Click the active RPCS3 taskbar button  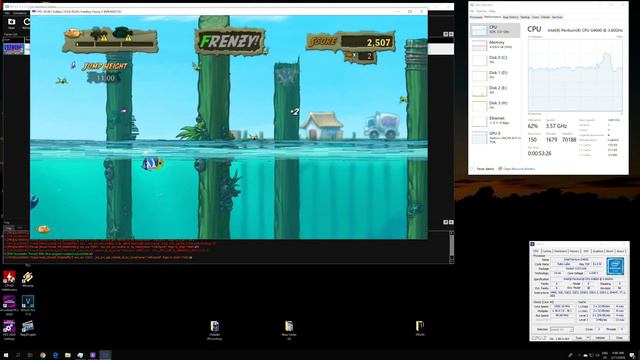[x=105, y=355]
